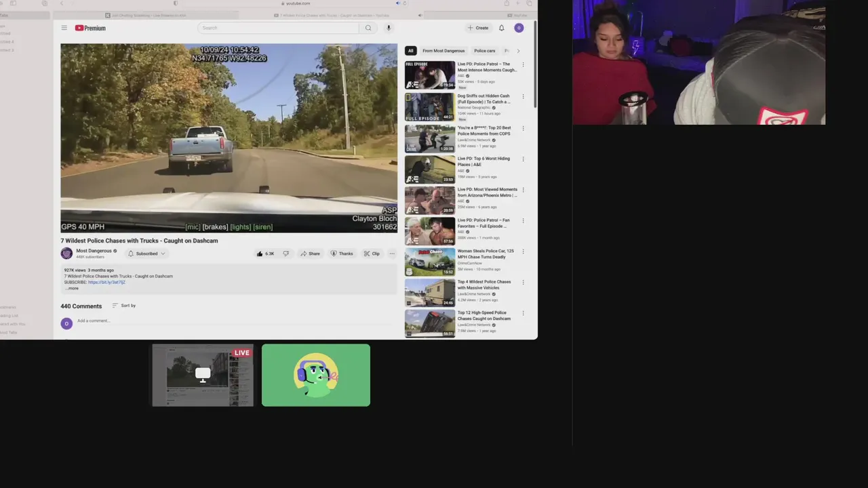
Task: Open options for Woman Steals Police Car video
Action: pos(523,251)
